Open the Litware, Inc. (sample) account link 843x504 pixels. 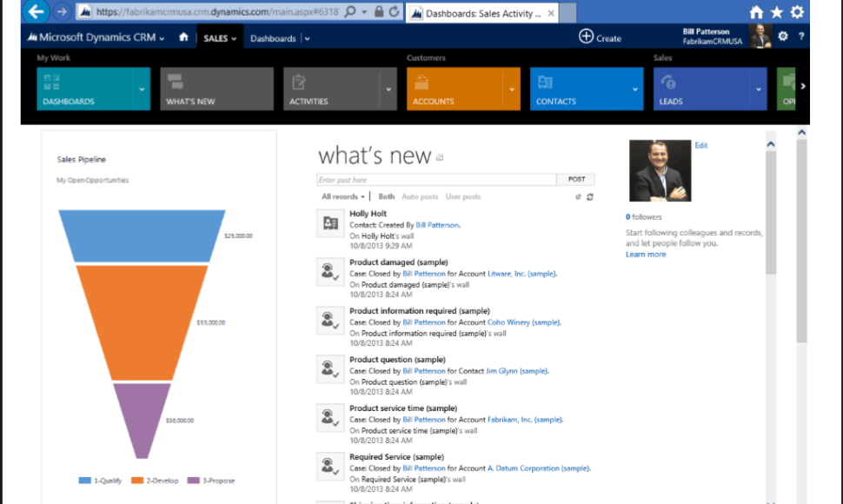coord(521,274)
